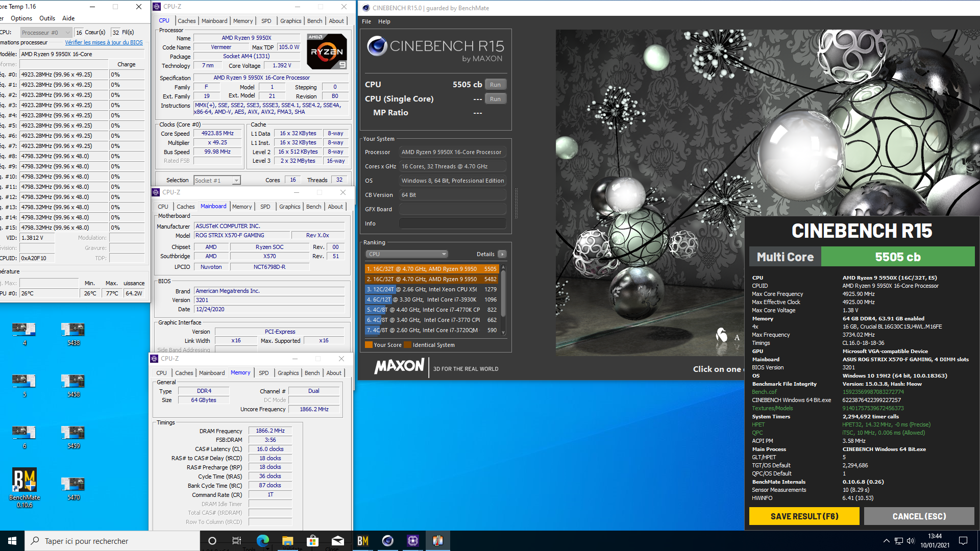980x551 pixels.
Task: Show hidden system tray icons
Action: point(887,541)
